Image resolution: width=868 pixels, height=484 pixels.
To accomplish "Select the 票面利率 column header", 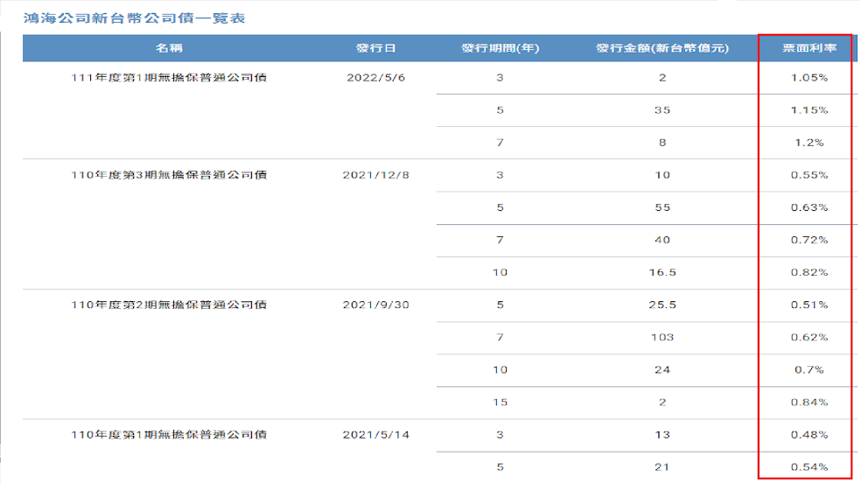I will (x=809, y=48).
